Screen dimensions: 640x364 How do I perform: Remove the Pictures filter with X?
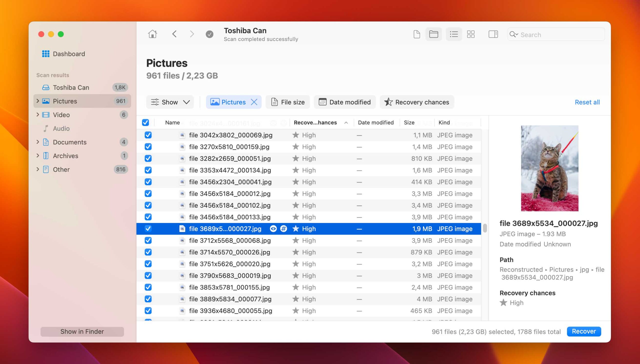(254, 102)
